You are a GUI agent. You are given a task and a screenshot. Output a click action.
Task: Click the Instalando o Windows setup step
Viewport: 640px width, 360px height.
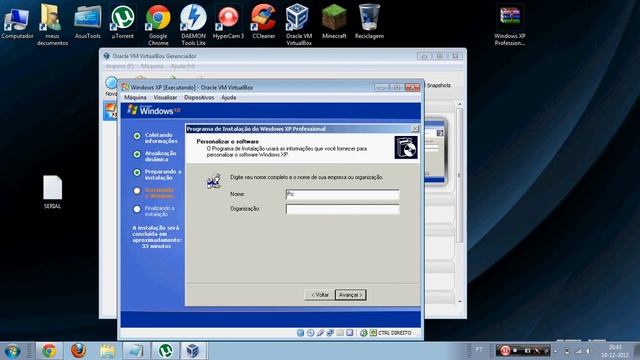click(160, 193)
